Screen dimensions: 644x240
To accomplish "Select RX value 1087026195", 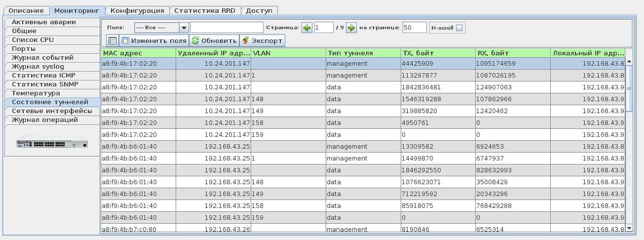I will pos(513,76).
